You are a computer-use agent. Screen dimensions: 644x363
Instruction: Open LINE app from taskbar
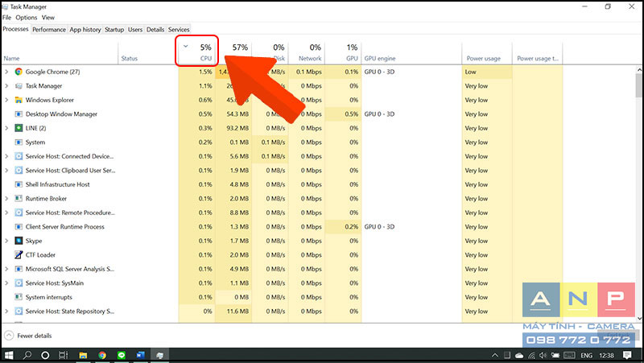(122, 355)
